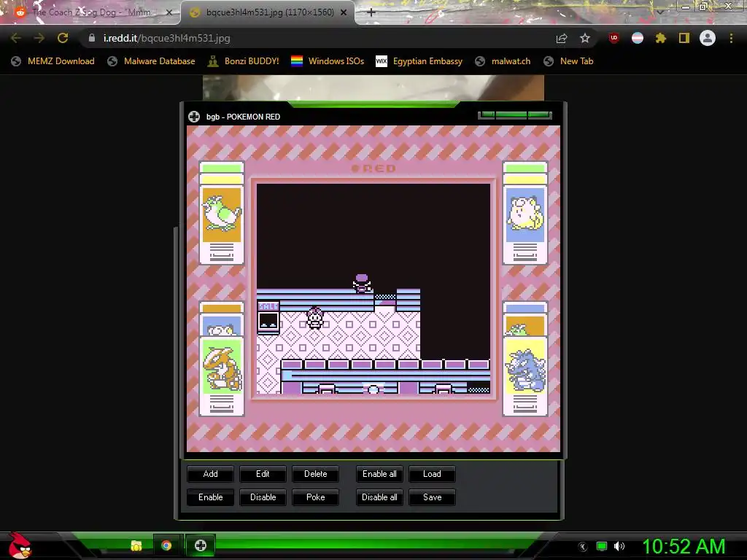Click the Edit cheat button
The height and width of the screenshot is (560, 747).
pyautogui.click(x=263, y=474)
